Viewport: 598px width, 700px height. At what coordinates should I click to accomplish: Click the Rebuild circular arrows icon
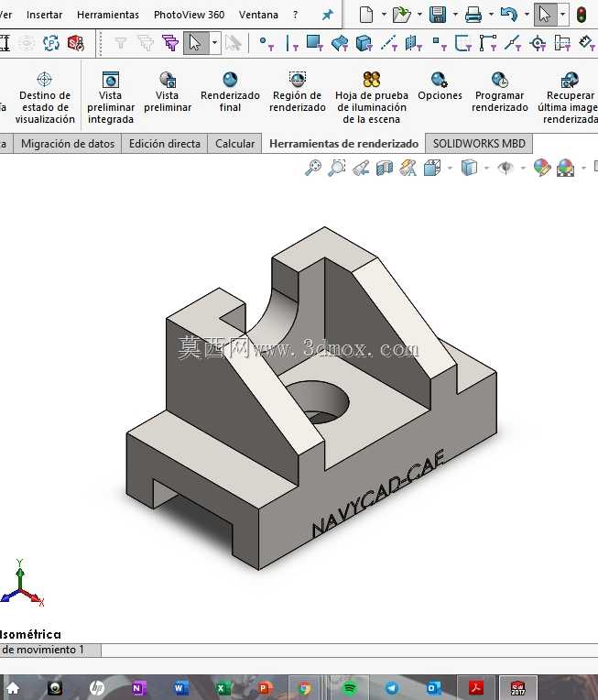(51, 43)
